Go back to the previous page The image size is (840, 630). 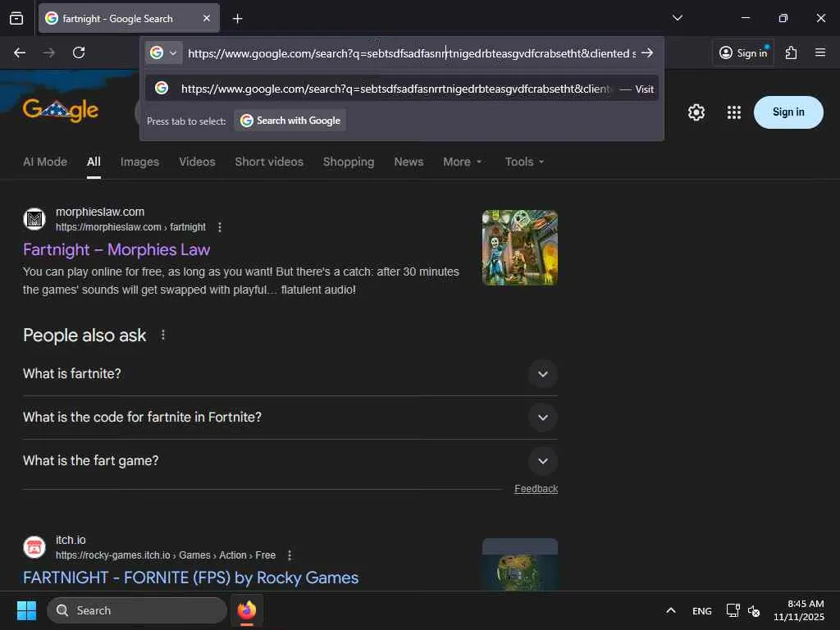(20, 52)
